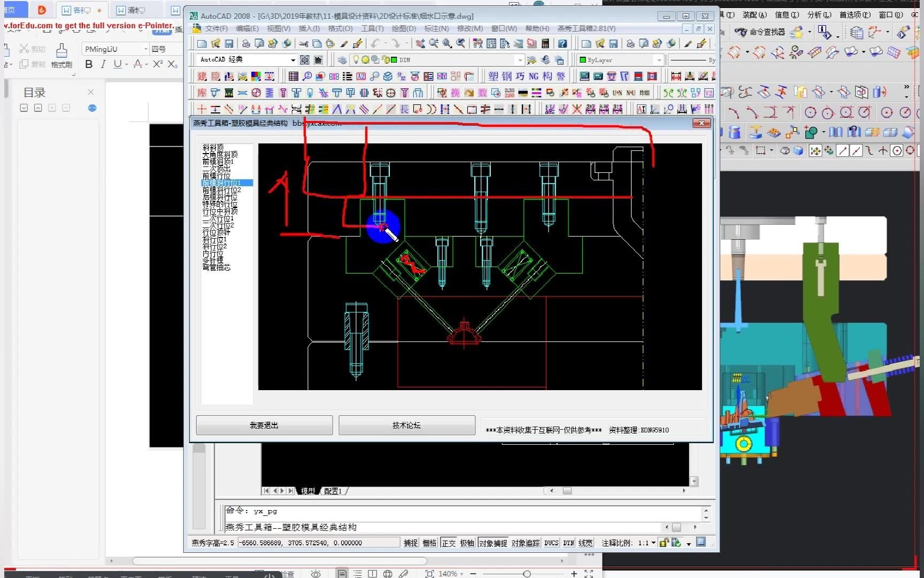Close the 目录 contents pane

(x=91, y=92)
